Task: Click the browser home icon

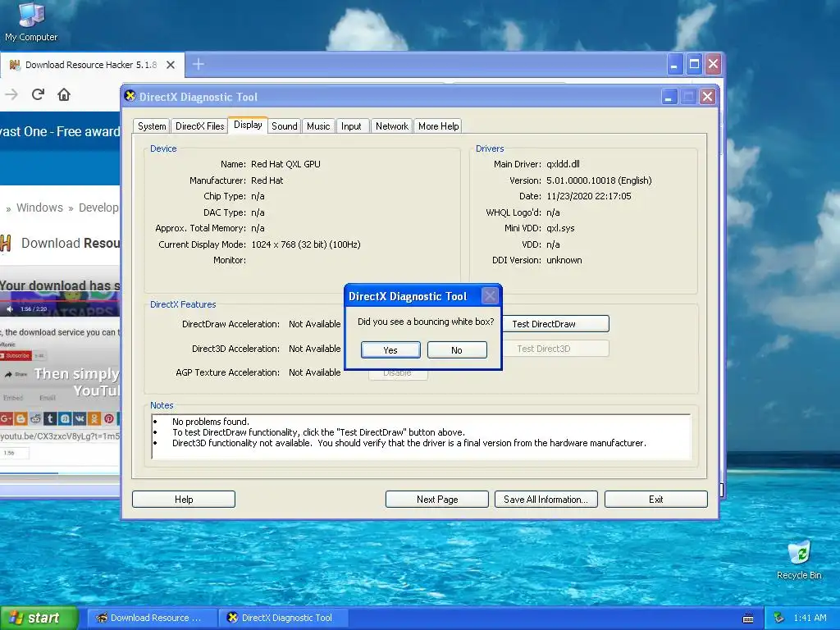Action: click(64, 95)
